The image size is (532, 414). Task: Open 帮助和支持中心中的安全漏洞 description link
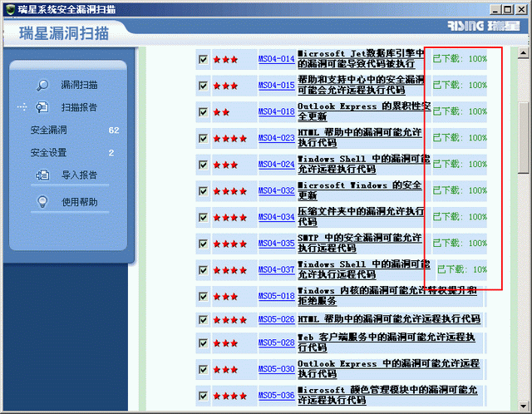pos(361,85)
